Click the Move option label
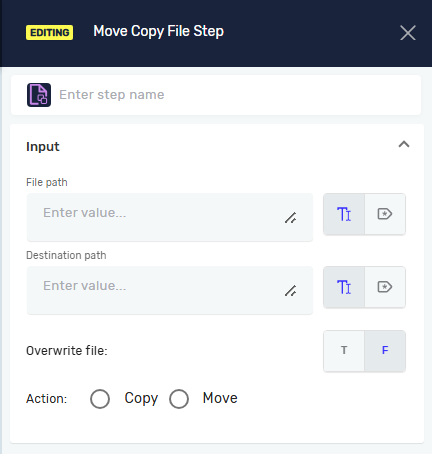Image resolution: width=432 pixels, height=454 pixels. 220,398
